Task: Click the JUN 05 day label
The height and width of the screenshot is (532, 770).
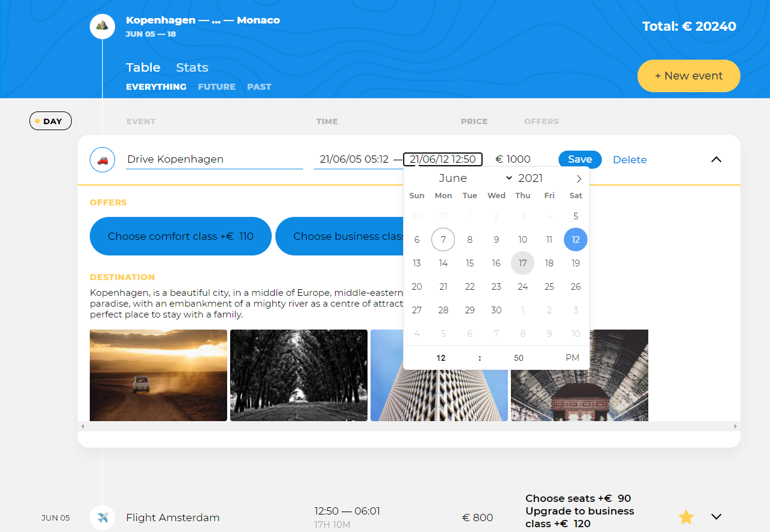Action: (55, 518)
